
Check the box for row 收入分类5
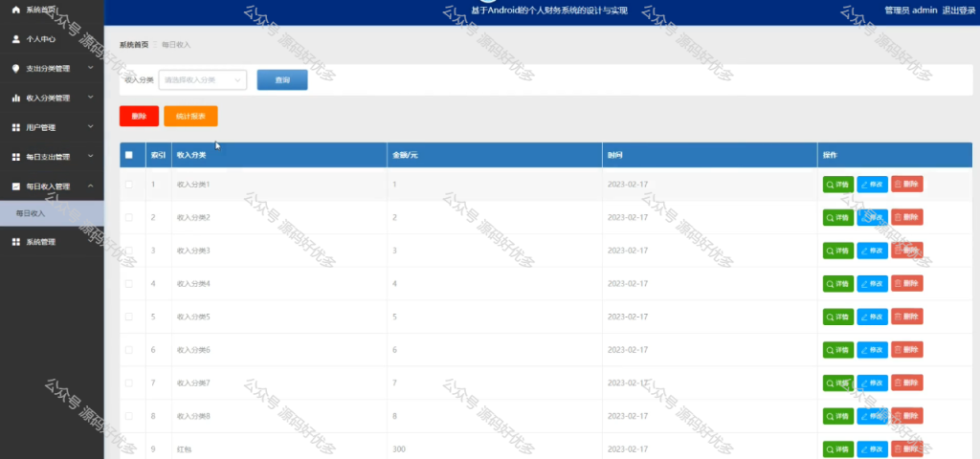129,317
